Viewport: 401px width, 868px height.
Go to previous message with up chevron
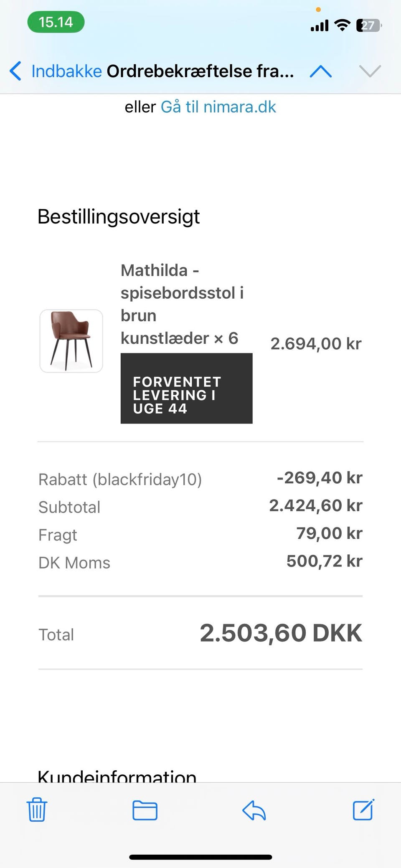tap(321, 71)
